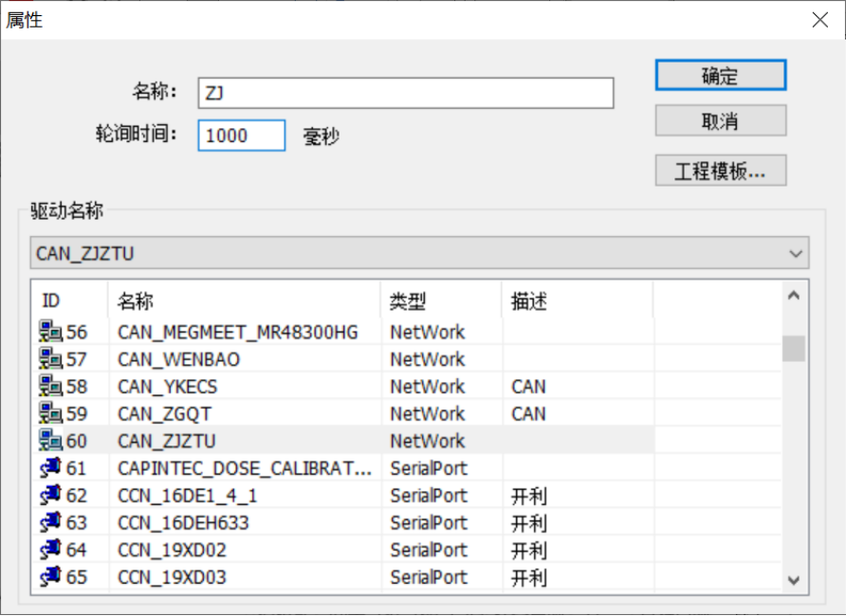Confirm with the 确定 button
Image resolution: width=846 pixels, height=616 pixels.
[x=720, y=75]
